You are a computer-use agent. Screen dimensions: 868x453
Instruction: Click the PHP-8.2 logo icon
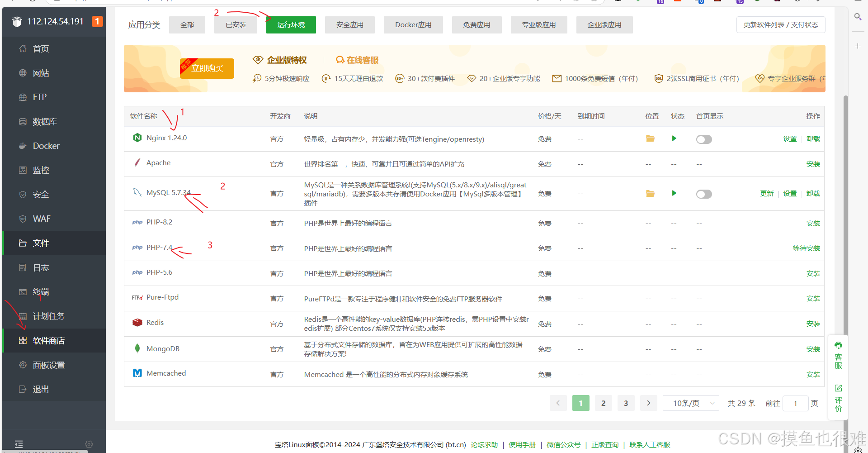pyautogui.click(x=137, y=222)
